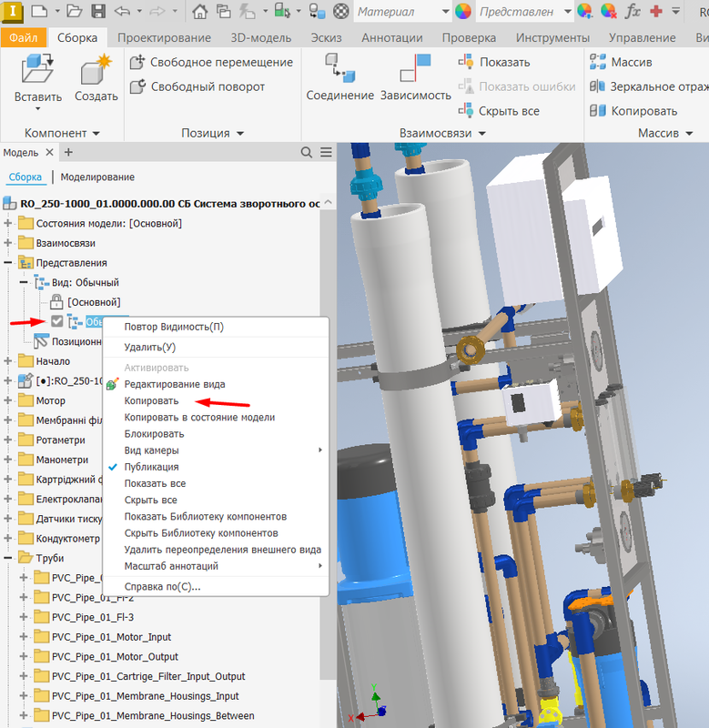Close the Модель browser tab
The image size is (709, 728).
pyautogui.click(x=50, y=152)
